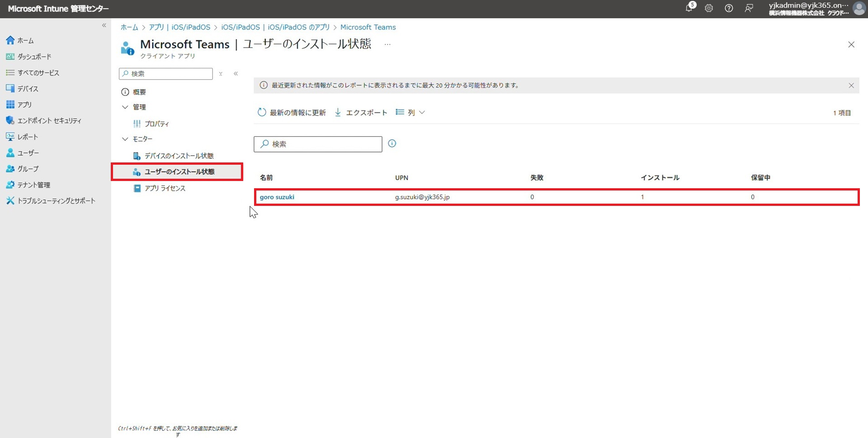The height and width of the screenshot is (438, 868).
Task: Open the goro suzuki user link
Action: tap(277, 197)
